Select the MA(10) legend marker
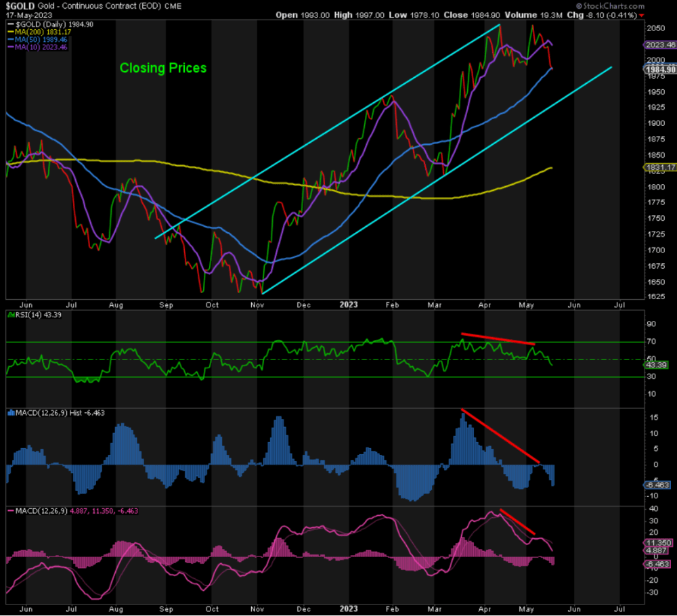Image resolution: width=677 pixels, height=616 pixels. [x=9, y=47]
